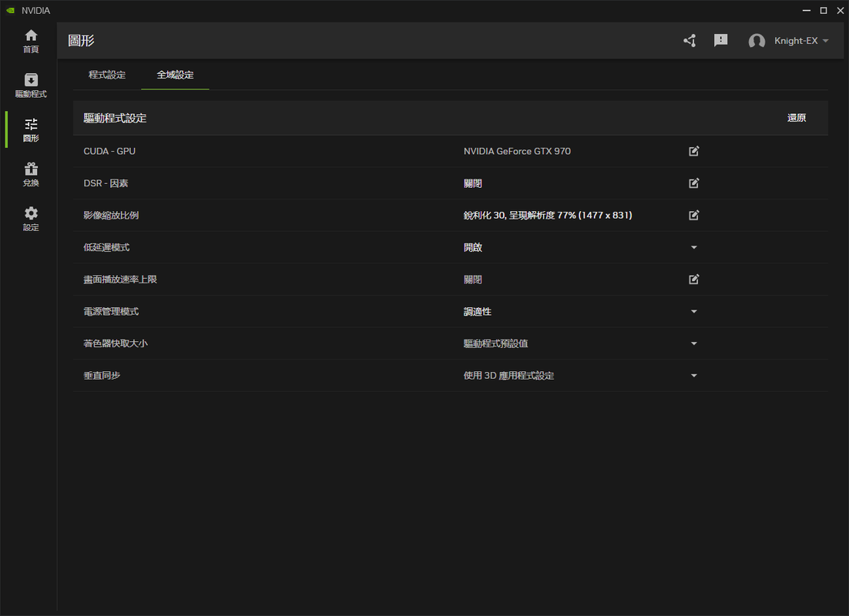
Task: Expand the 電源管理模式 dropdown arrow
Action: point(693,311)
